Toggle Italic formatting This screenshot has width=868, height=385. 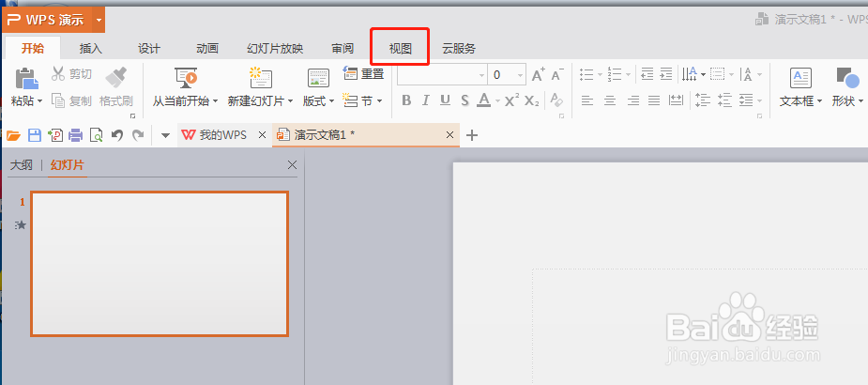[426, 100]
